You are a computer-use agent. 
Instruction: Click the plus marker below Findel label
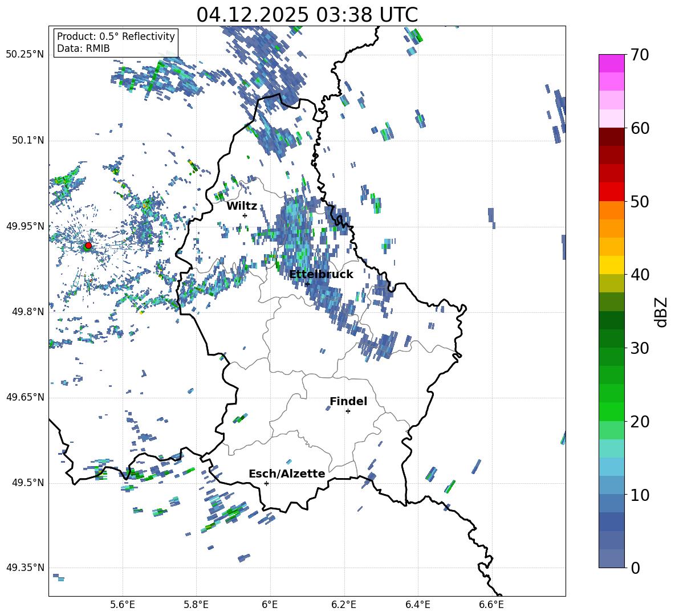pyautogui.click(x=348, y=411)
